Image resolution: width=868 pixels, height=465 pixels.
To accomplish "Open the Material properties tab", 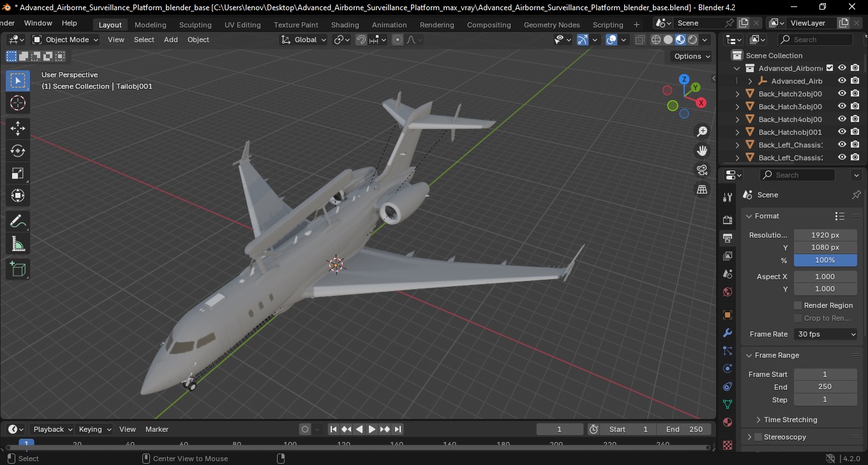I will 727,422.
